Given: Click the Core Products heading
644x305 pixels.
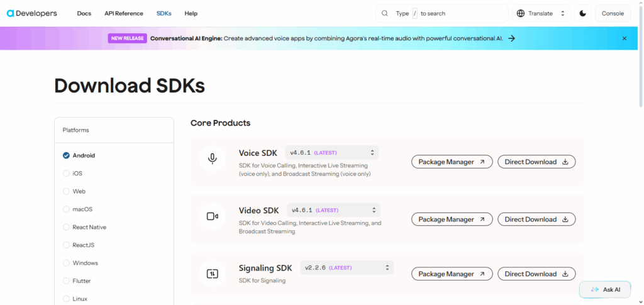Looking at the screenshot, I should pyautogui.click(x=220, y=123).
